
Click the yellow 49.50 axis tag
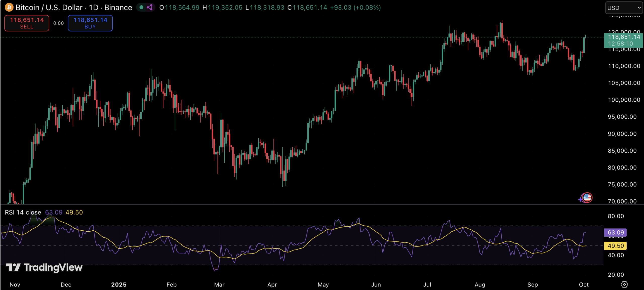[615, 246]
